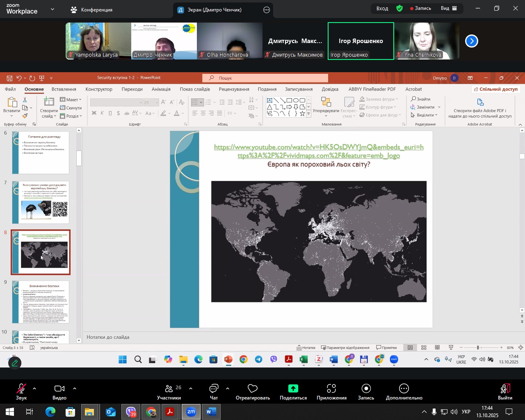Toggle the shared PowerPoint Notes pane button

pos(306,347)
